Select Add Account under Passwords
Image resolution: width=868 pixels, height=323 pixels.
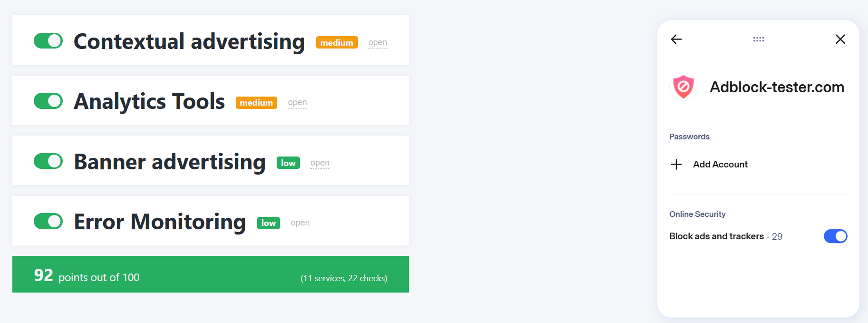tap(720, 164)
